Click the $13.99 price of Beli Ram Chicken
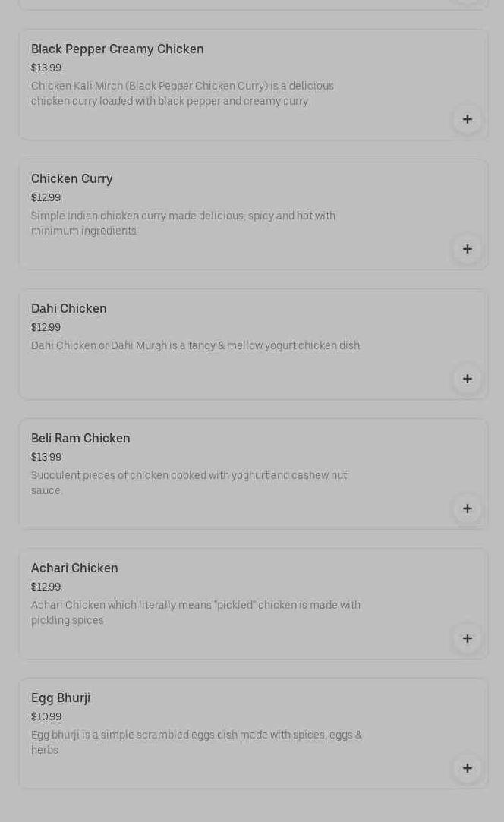 pyautogui.click(x=46, y=458)
